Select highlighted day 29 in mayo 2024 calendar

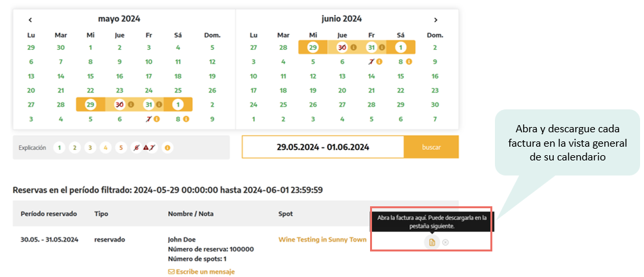90,104
